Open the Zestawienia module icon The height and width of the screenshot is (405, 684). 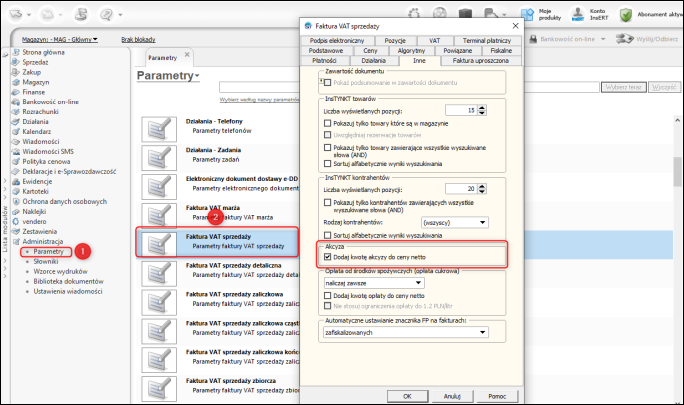pos(16,231)
